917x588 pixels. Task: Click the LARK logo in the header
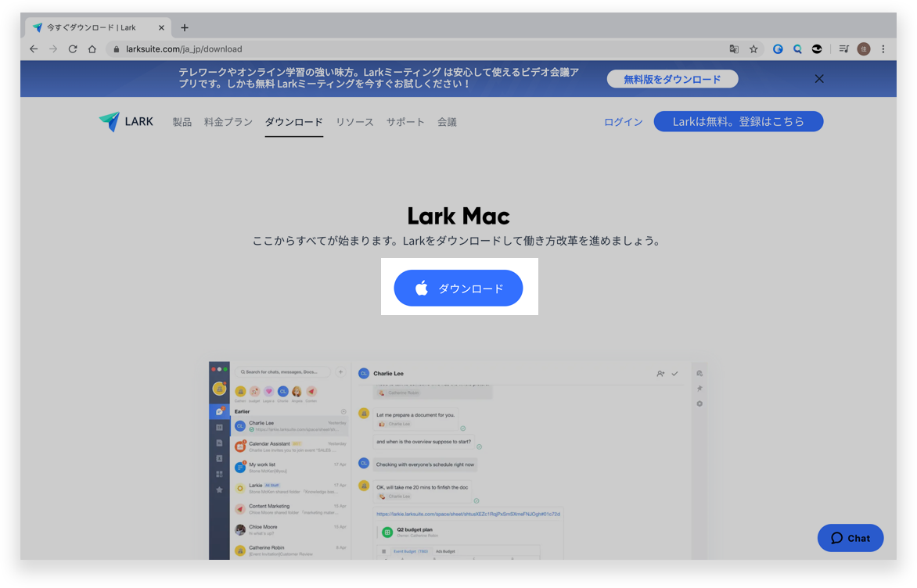coord(126,121)
